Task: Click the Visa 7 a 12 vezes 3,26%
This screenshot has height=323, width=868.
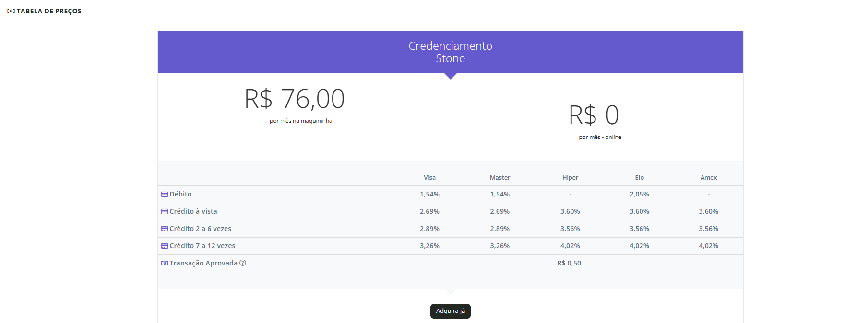Action: tap(430, 246)
